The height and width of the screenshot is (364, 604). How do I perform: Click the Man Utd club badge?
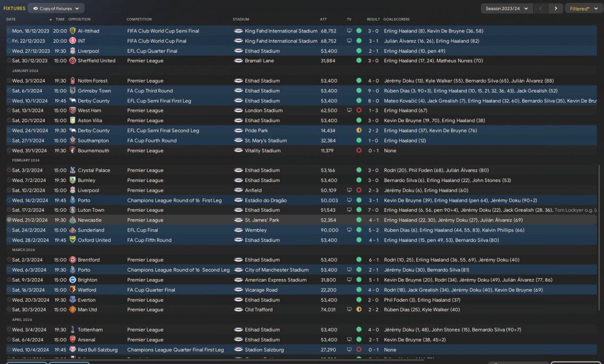[x=73, y=310]
